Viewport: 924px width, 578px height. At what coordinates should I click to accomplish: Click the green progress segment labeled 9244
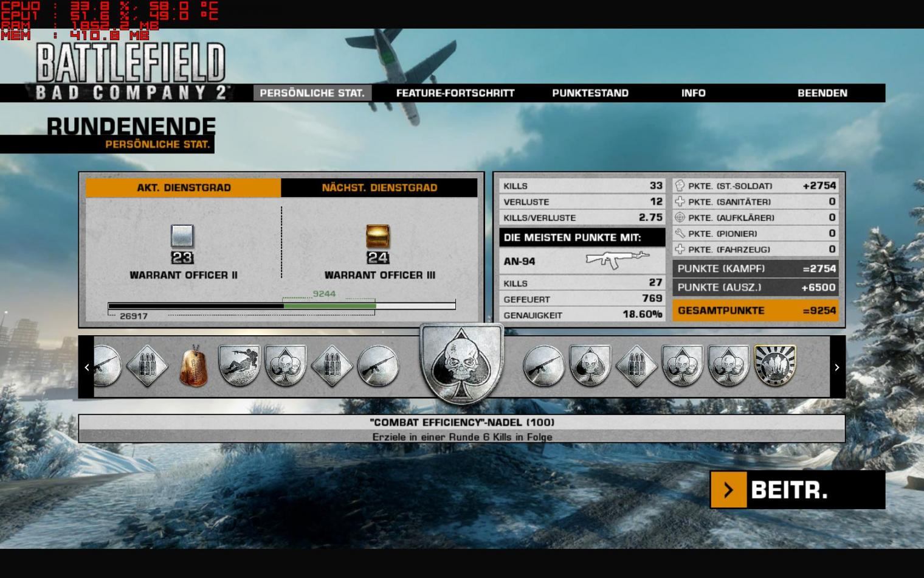(329, 306)
